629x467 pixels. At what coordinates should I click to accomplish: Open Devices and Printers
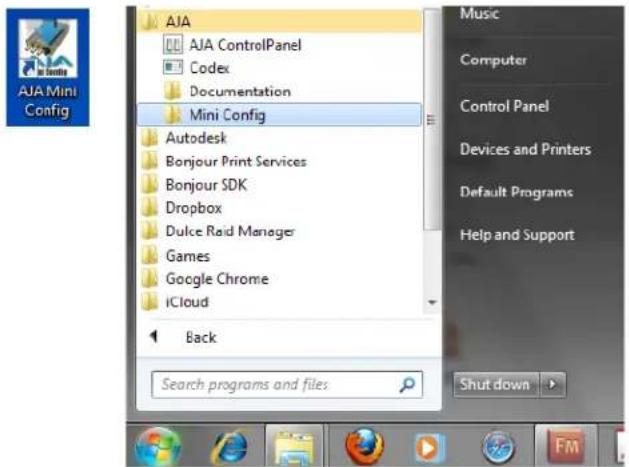pyautogui.click(x=526, y=149)
